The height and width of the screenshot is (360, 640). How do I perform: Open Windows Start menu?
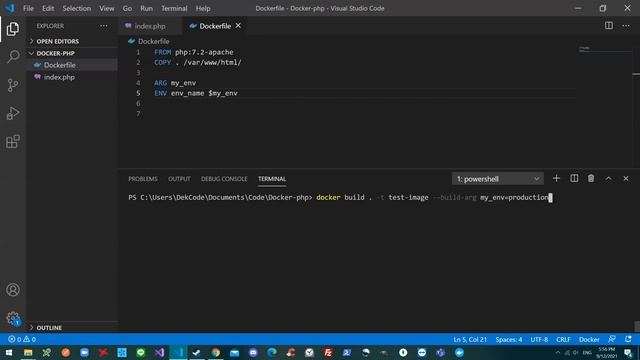tap(9, 352)
